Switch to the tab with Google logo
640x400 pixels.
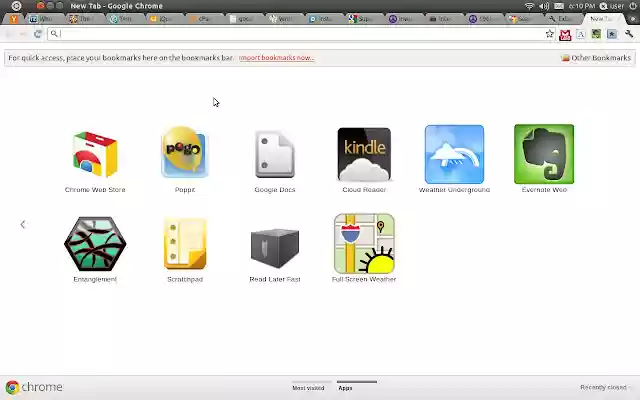(x=361, y=19)
